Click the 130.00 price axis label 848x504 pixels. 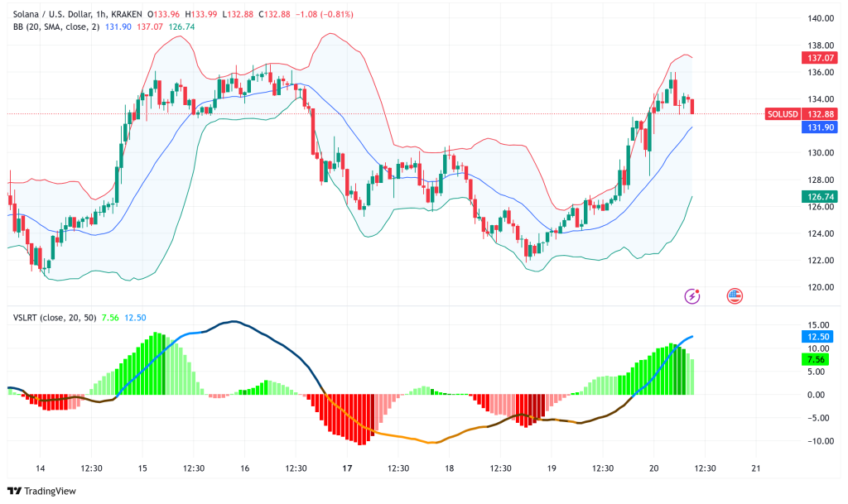[821, 153]
